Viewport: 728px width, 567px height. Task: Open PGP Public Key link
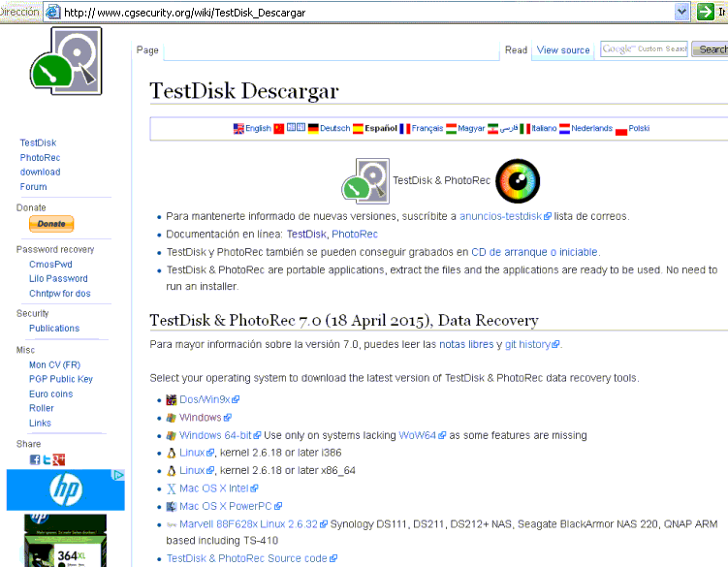click(61, 379)
